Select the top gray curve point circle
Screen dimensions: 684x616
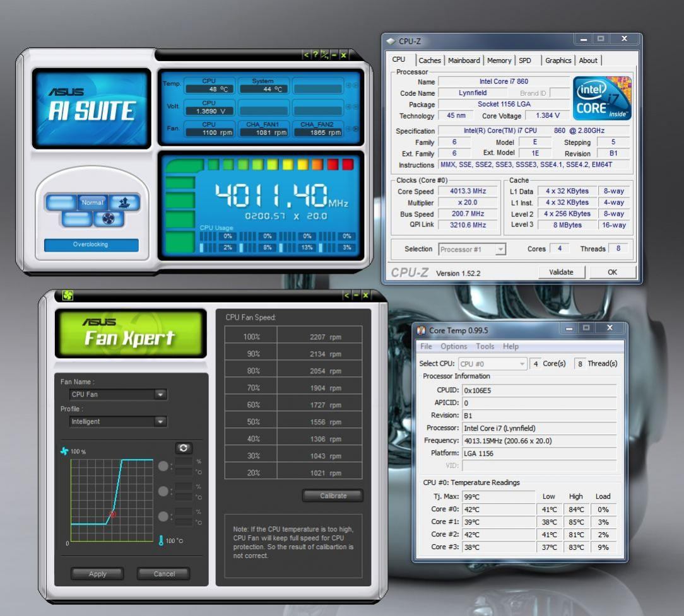[x=163, y=466]
